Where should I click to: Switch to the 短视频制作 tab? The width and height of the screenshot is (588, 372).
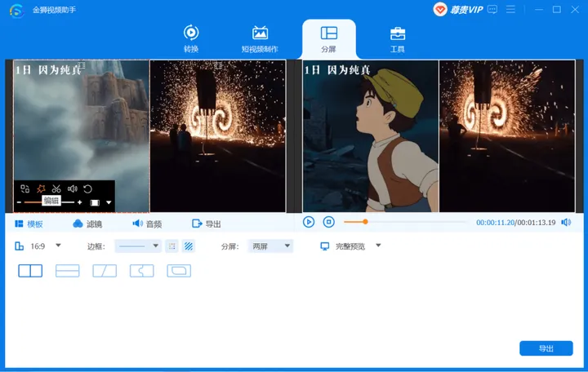[260, 38]
